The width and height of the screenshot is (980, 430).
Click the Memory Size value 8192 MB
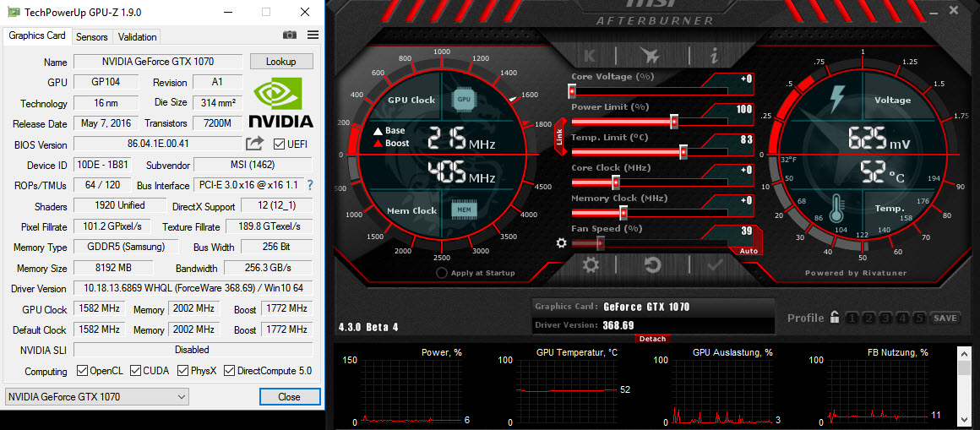pos(113,268)
